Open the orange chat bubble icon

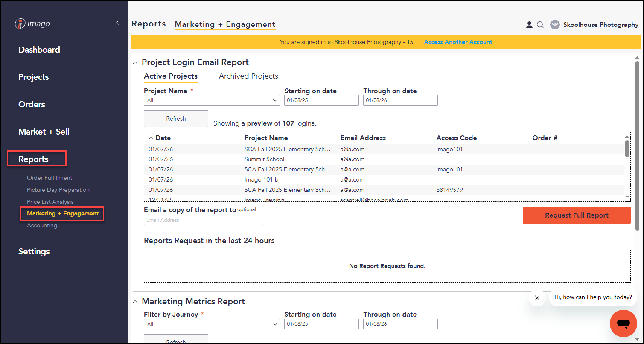[x=624, y=323]
